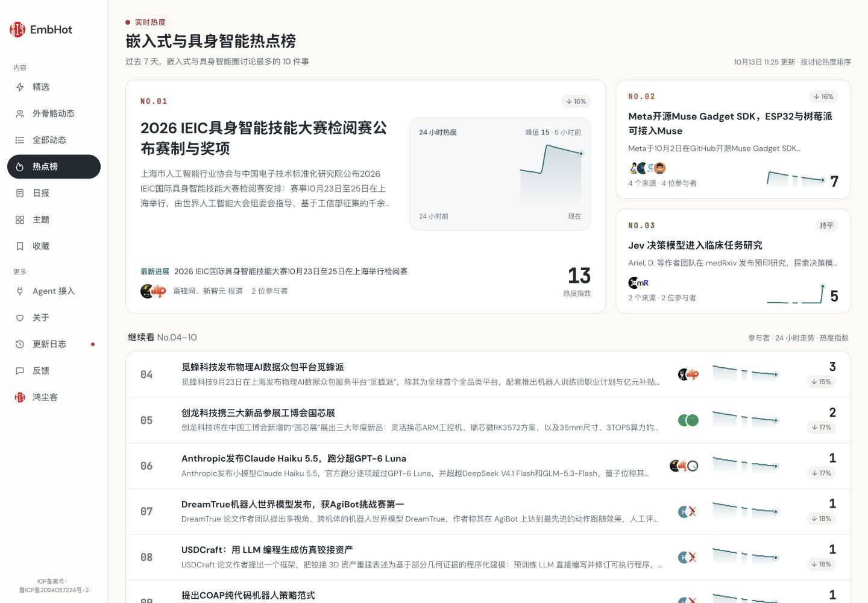Select 全部动态 from the sidebar
The width and height of the screenshot is (868, 603).
[x=54, y=140]
